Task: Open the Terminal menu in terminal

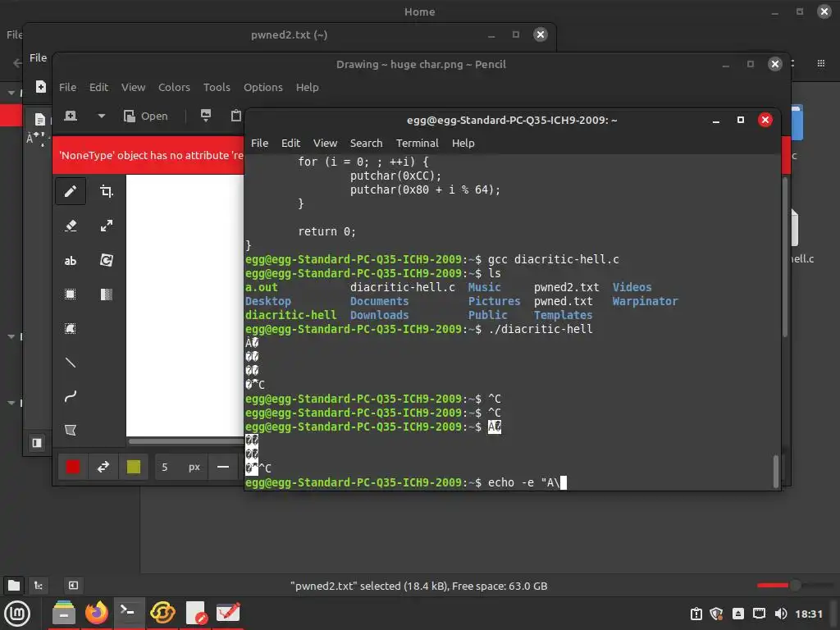Action: coord(418,143)
